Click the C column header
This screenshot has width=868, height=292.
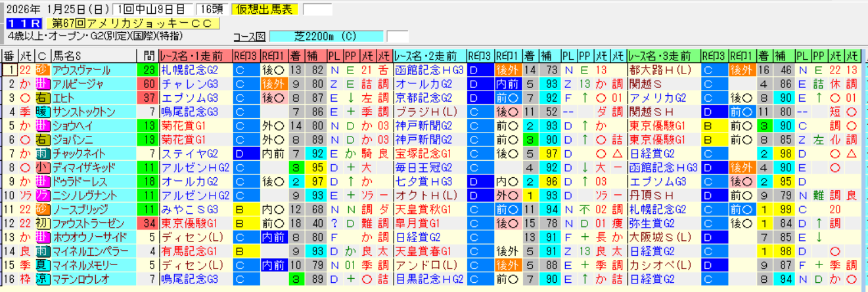(x=42, y=56)
